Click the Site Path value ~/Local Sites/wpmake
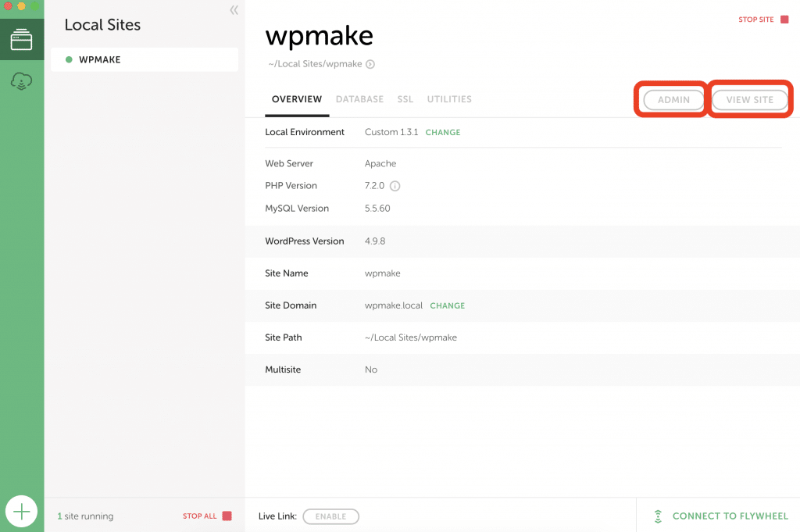Image resolution: width=800 pixels, height=532 pixels. tap(411, 337)
